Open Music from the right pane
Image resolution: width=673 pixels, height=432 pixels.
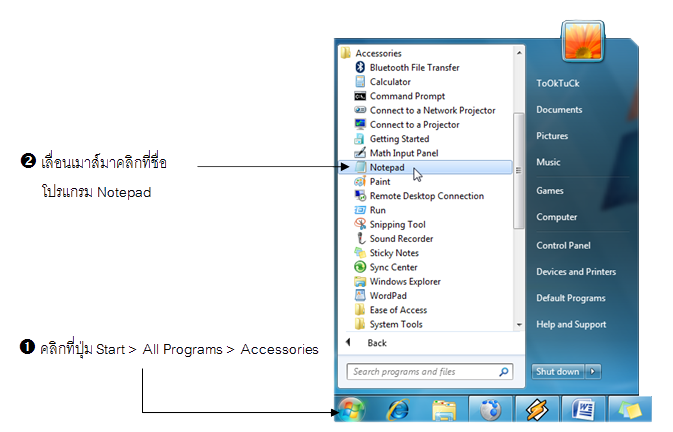(548, 162)
